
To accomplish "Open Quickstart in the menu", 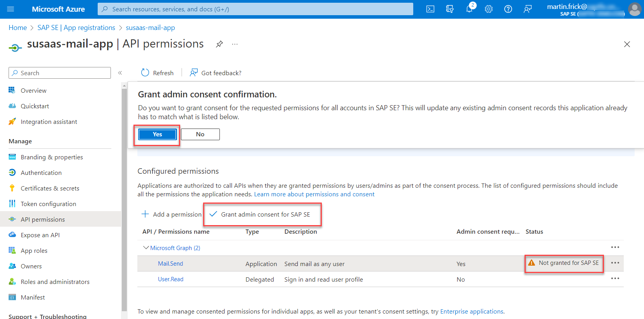I will (x=35, y=106).
